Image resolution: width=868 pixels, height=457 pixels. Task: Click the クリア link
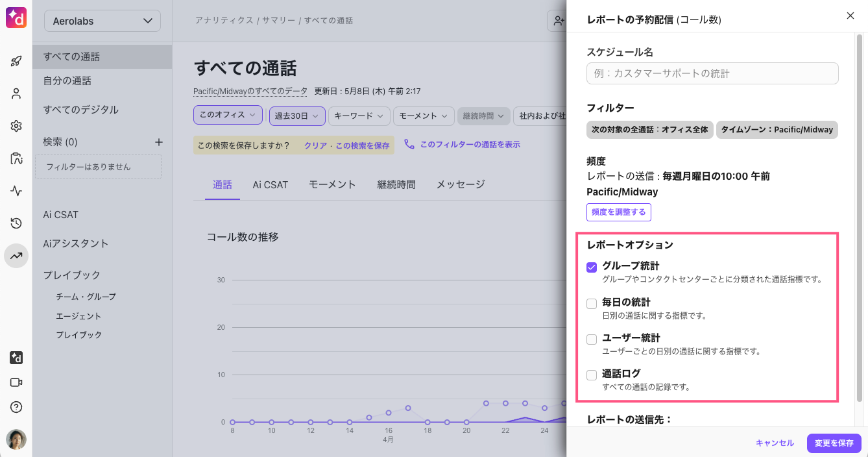315,145
